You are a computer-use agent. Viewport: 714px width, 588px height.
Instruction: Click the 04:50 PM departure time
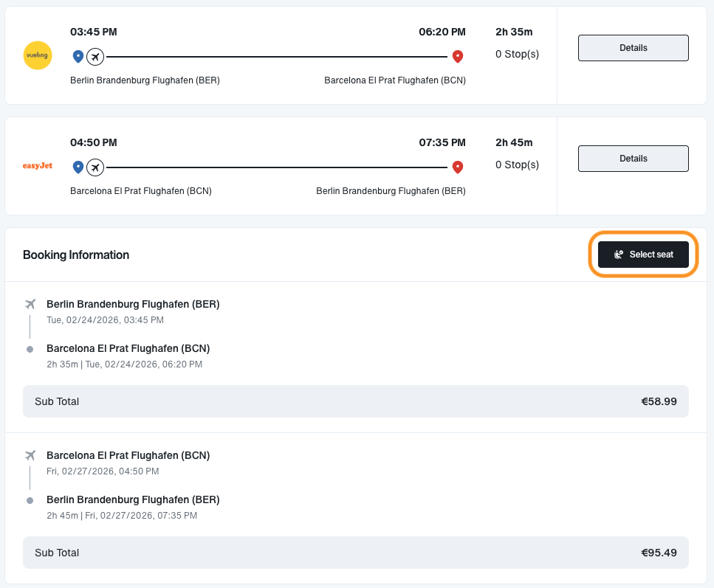point(93,142)
